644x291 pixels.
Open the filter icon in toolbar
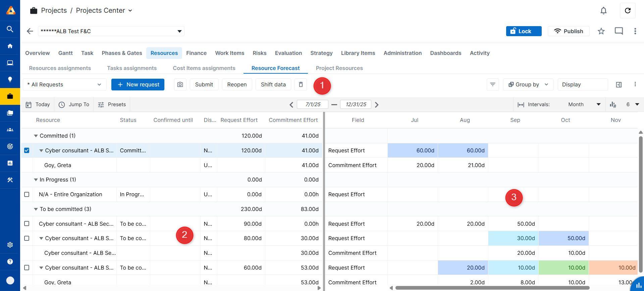point(493,84)
